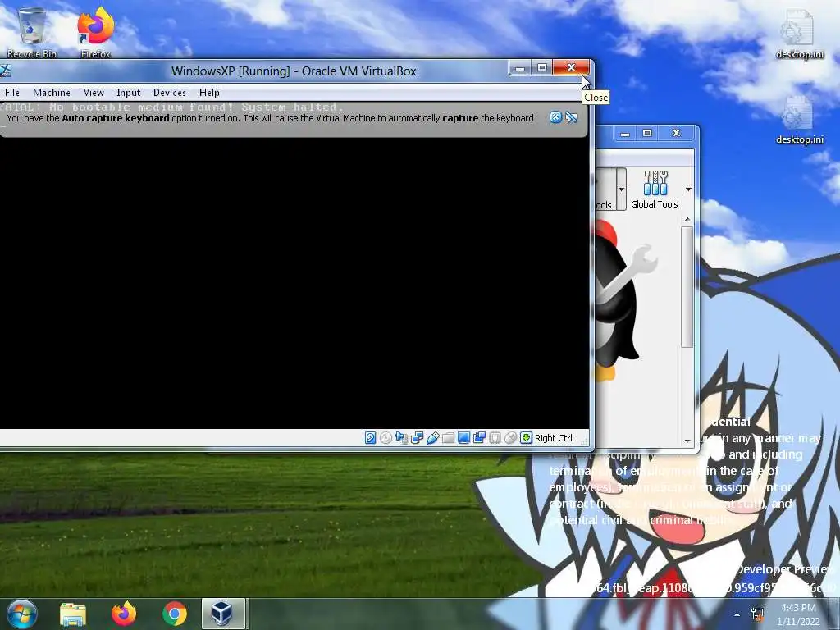The image size is (840, 630).
Task: Open Windows Explorer from the taskbar
Action: click(73, 614)
